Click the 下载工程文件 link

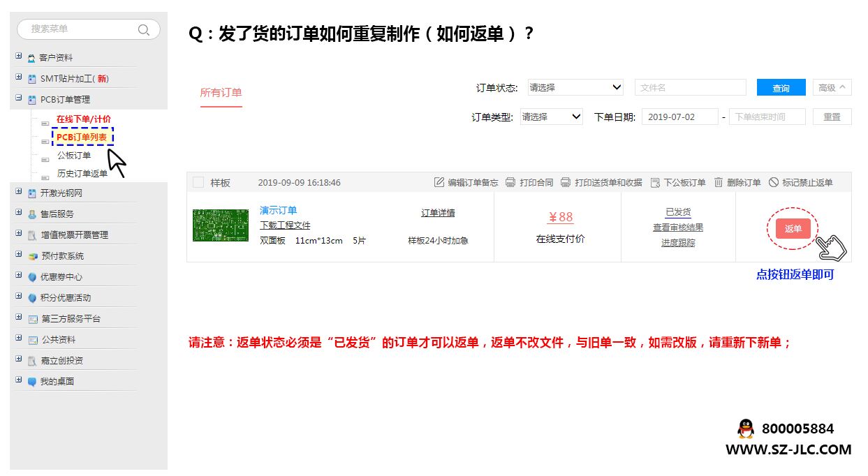tap(285, 225)
